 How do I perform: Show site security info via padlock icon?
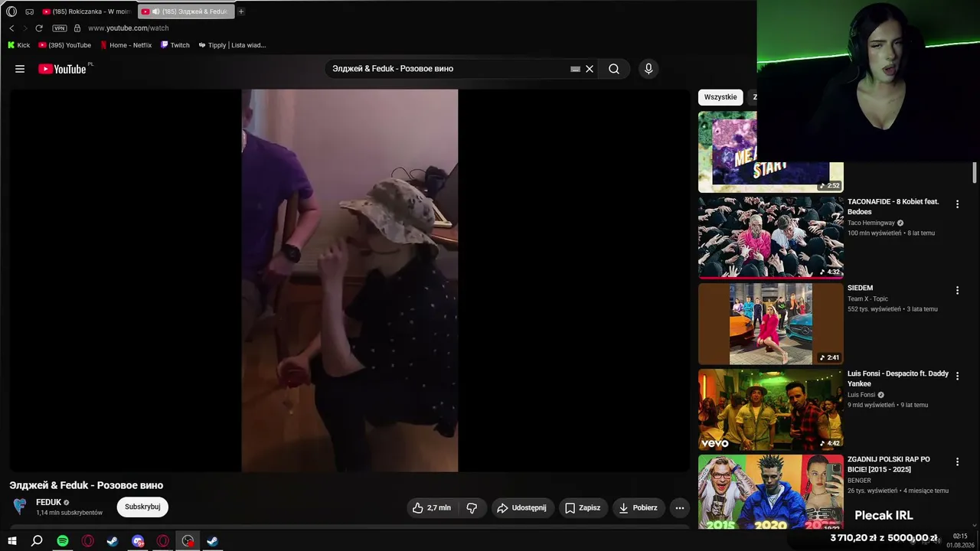77,28
